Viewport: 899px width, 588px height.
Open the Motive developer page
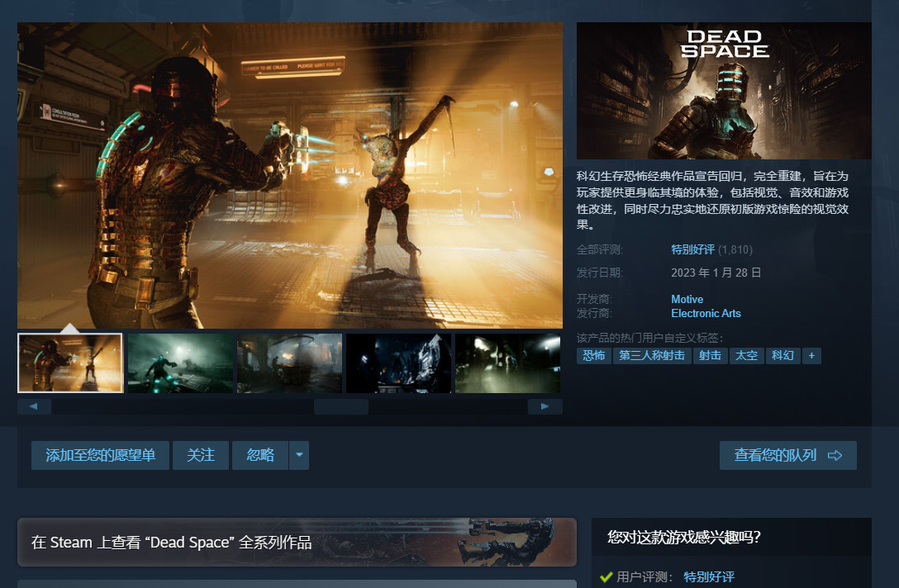[x=687, y=299]
